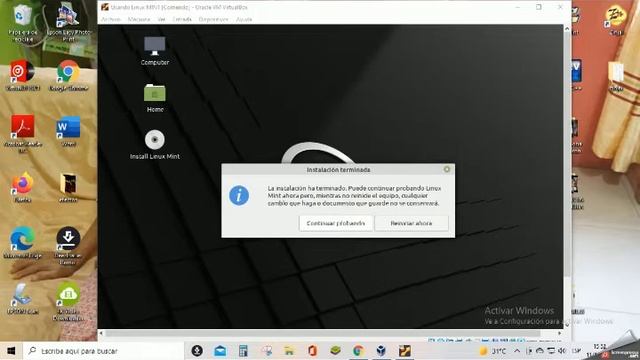Select the Adobe Acrobat Reader desktop shortcut
Screen dimensions: 640x360
pyautogui.click(x=22, y=133)
